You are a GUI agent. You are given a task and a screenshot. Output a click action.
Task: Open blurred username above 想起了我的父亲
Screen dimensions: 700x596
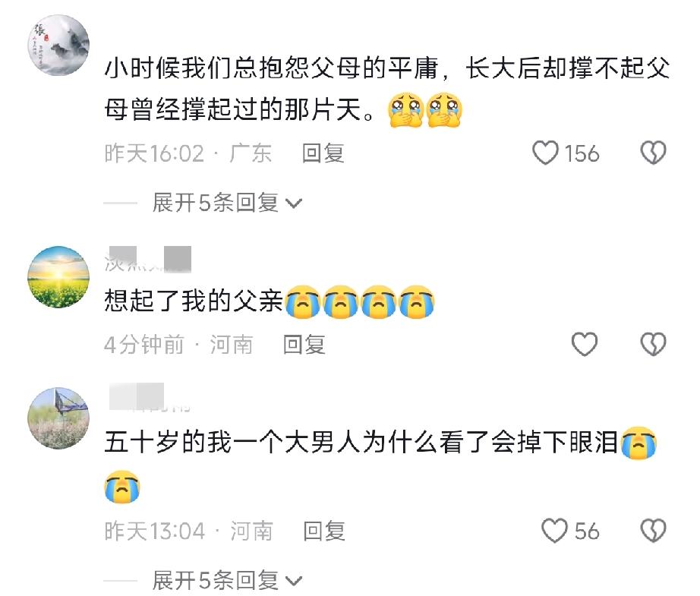click(148, 260)
